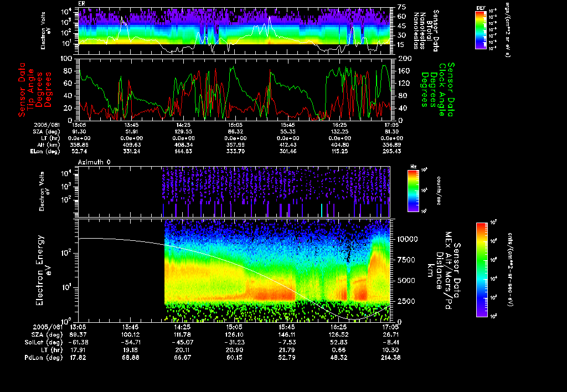
Task: Select LT value 0.66
Action: point(339,350)
